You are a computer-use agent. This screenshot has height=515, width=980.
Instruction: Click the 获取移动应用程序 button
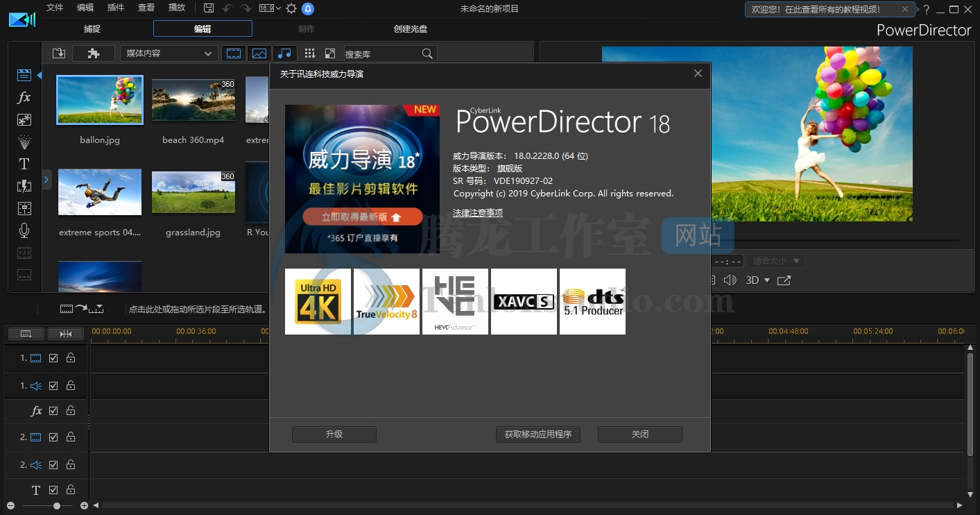pos(538,434)
